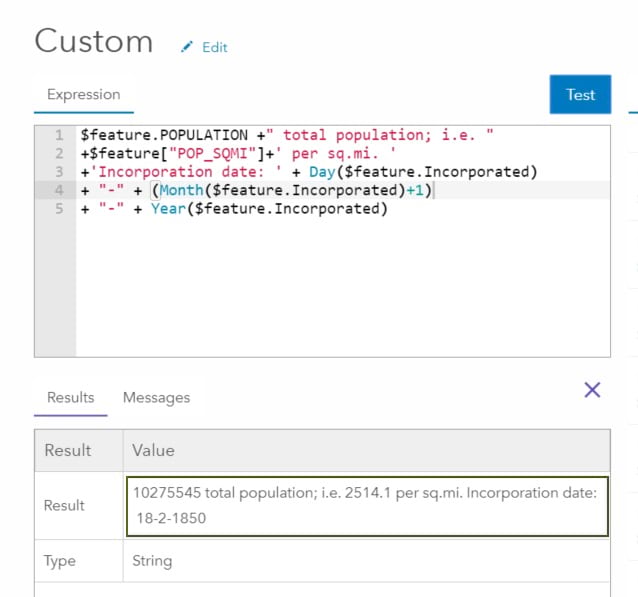Click the Value column header
638x597 pixels.
tap(154, 451)
